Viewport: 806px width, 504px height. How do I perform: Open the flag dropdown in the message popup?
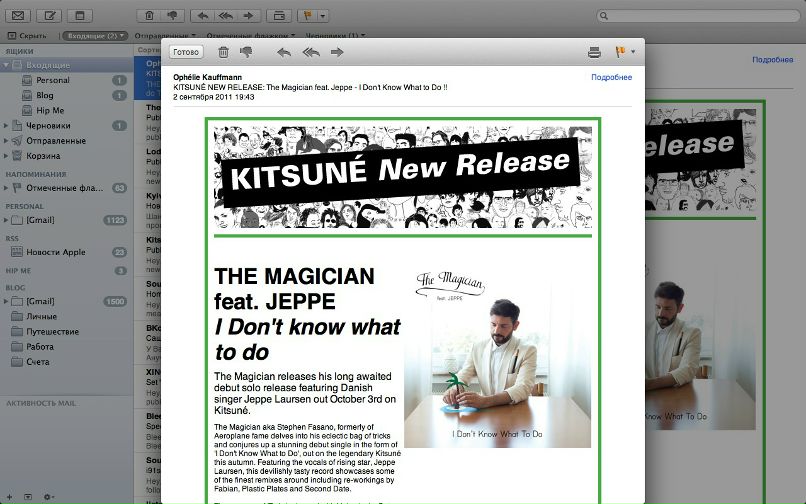tap(625, 52)
